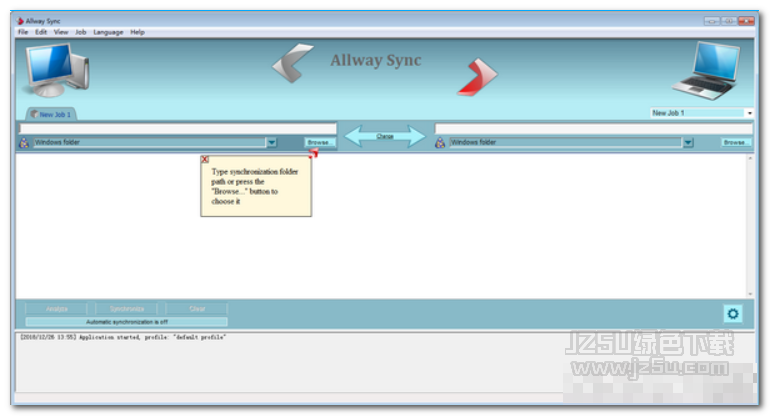Click the left Browse button

click(x=319, y=142)
